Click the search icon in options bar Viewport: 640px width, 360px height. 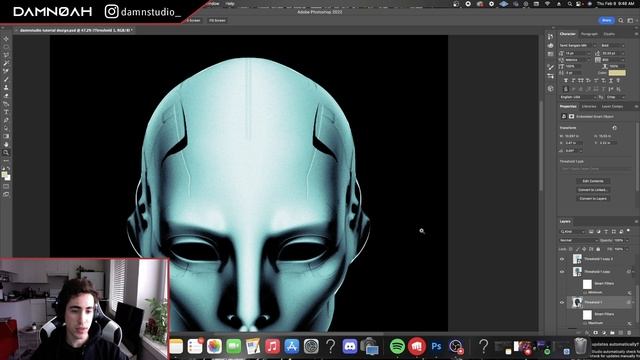coord(621,20)
